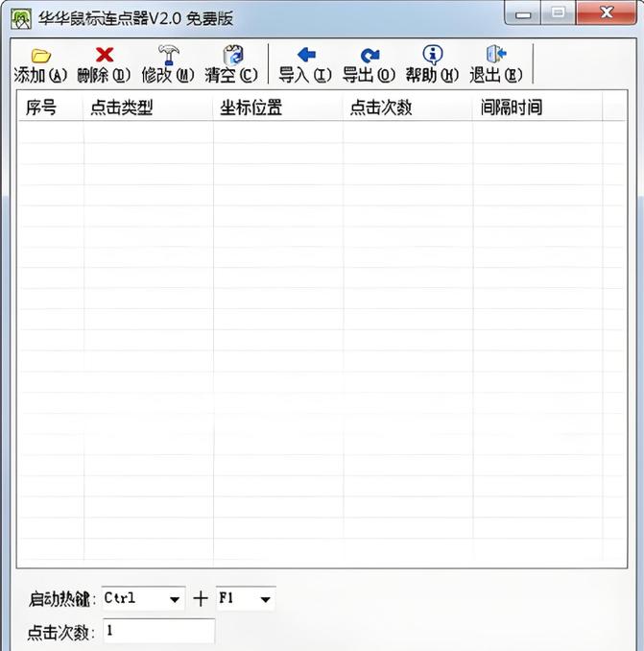Click the 间隔时间 column header
Viewport: 644px width, 651px height.
point(537,108)
